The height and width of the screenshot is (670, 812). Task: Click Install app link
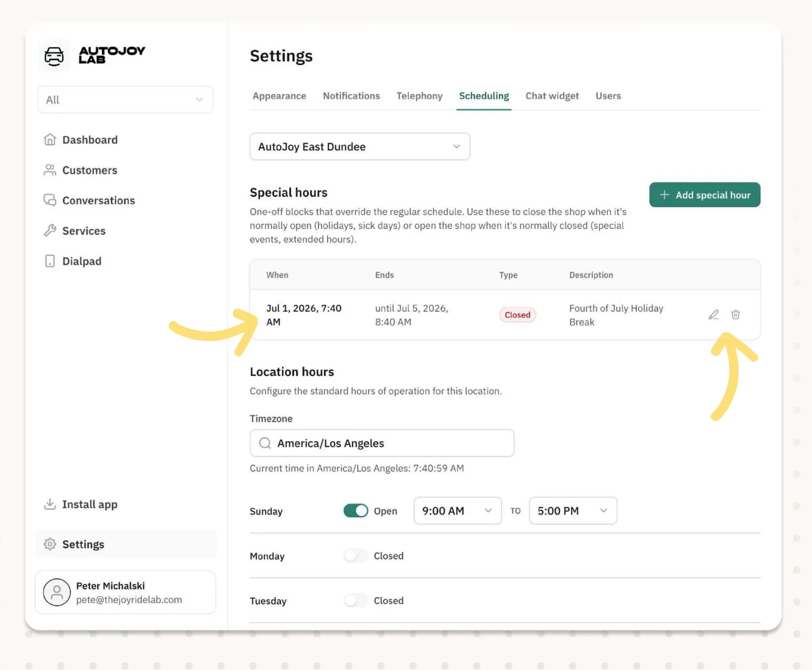[x=90, y=504]
